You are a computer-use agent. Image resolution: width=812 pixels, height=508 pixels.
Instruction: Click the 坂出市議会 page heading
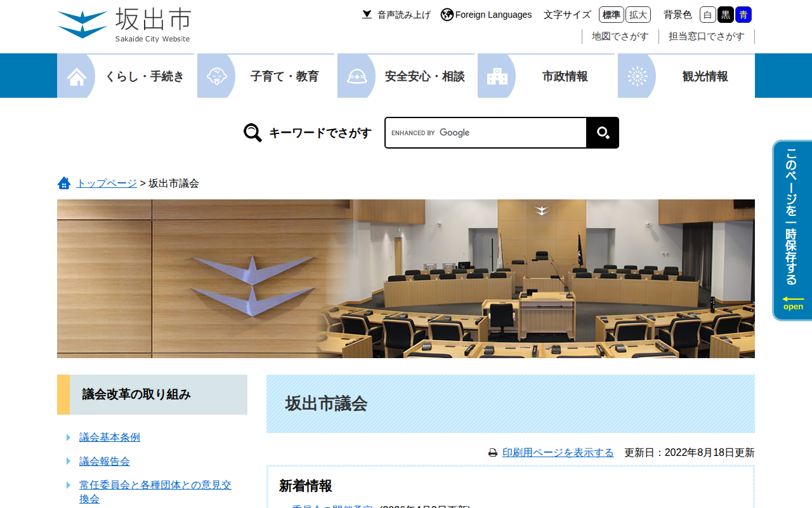point(511,404)
